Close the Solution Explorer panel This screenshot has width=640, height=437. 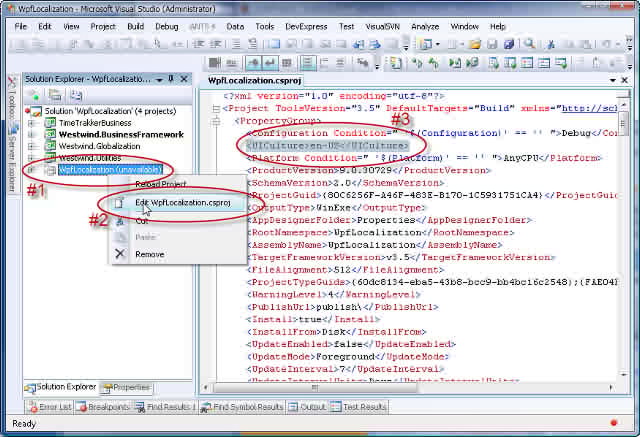coord(184,79)
